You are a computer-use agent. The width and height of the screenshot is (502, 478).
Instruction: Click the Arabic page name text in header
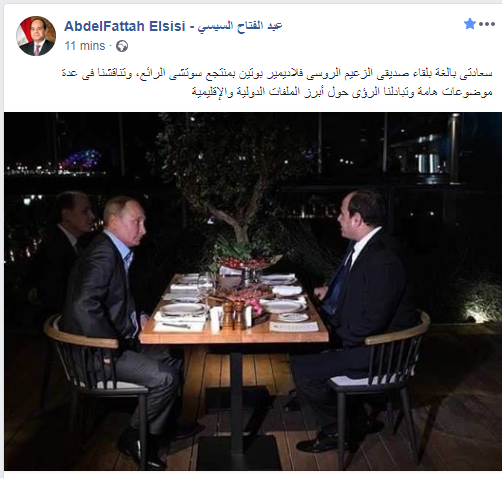tap(240, 26)
